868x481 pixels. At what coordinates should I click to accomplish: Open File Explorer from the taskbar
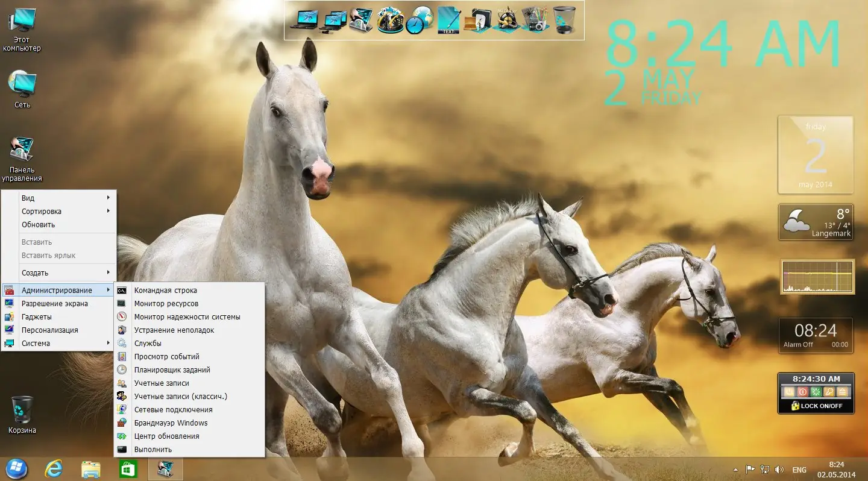(x=91, y=469)
